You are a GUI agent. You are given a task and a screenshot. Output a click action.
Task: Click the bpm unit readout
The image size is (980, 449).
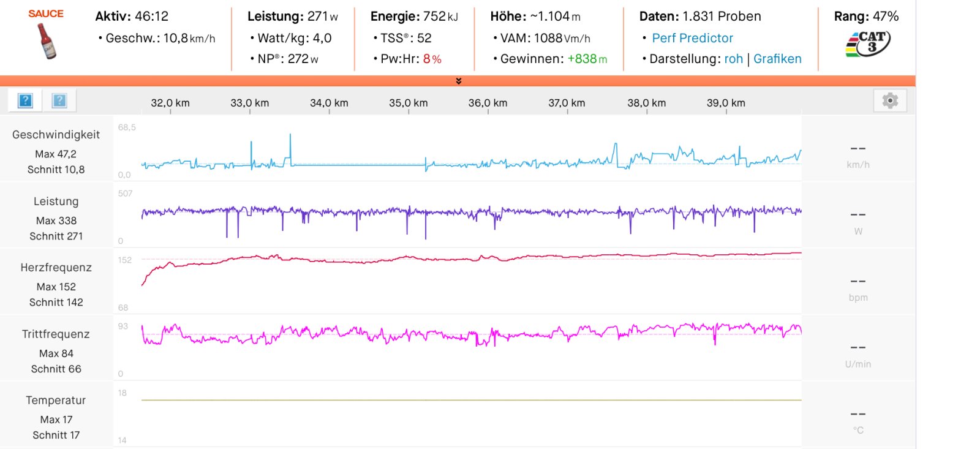[x=858, y=298]
